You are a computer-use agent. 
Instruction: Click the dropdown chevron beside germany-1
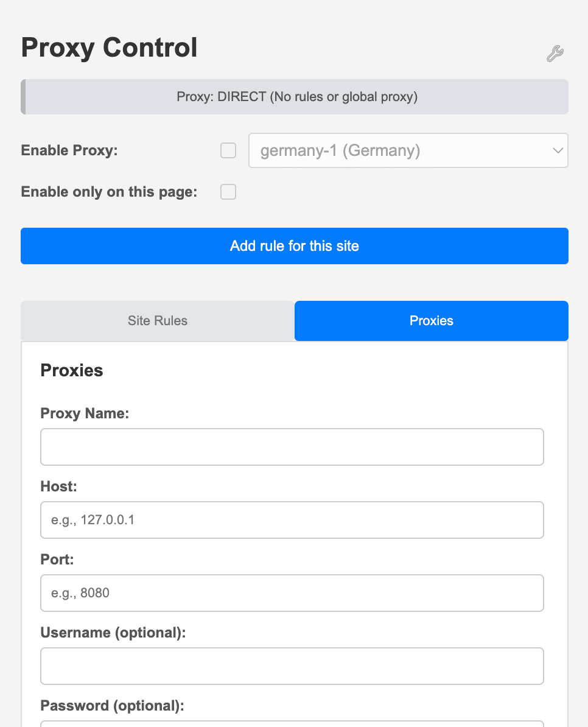[x=558, y=150]
